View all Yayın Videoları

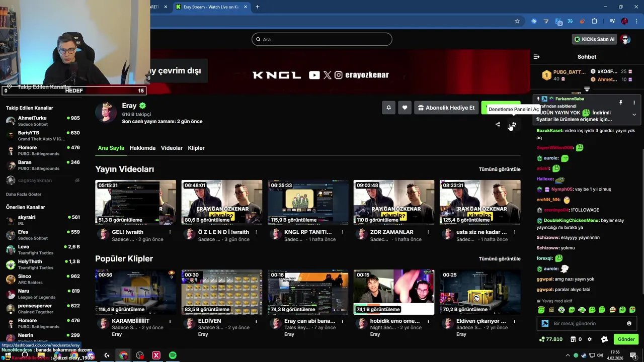pos(500,169)
